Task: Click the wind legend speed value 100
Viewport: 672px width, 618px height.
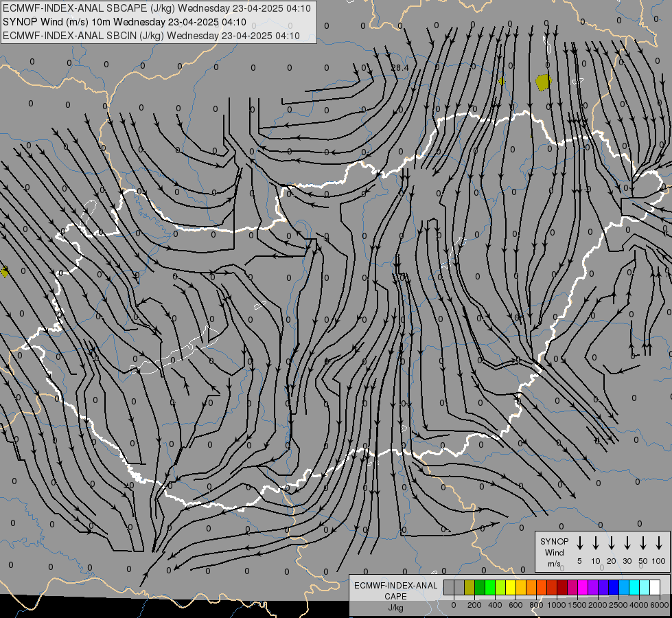Action: [659, 561]
